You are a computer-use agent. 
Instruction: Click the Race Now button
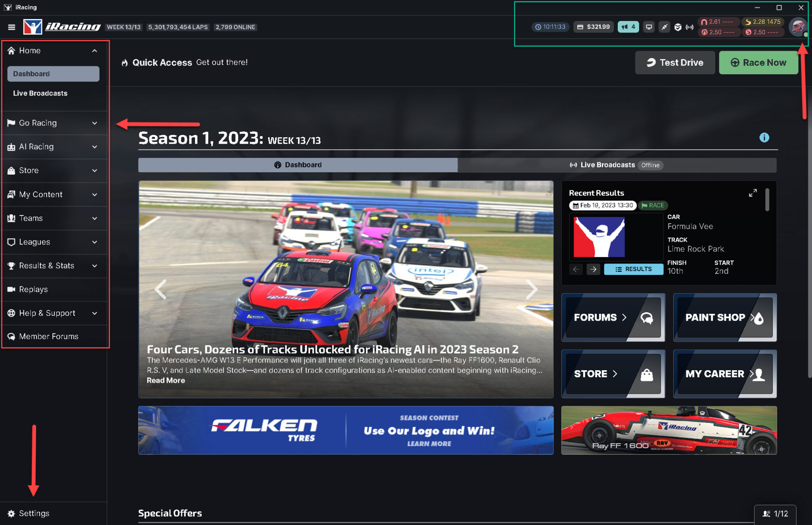[758, 62]
